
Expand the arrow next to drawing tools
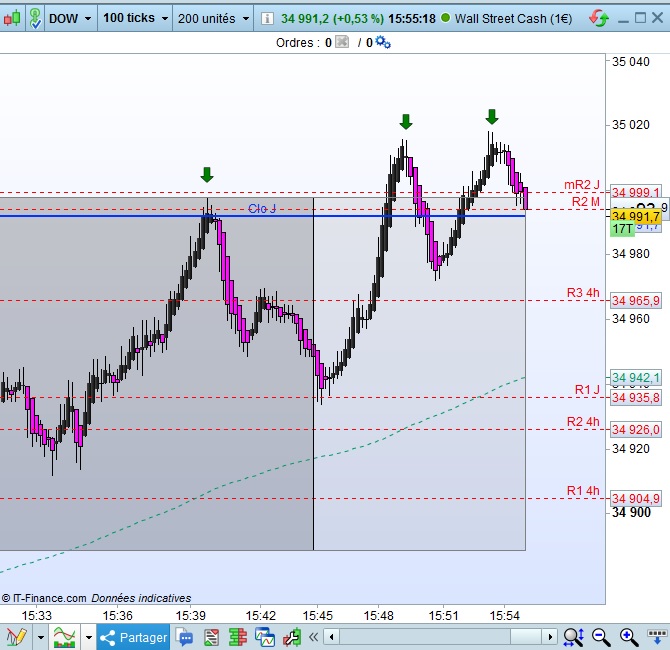41,637
